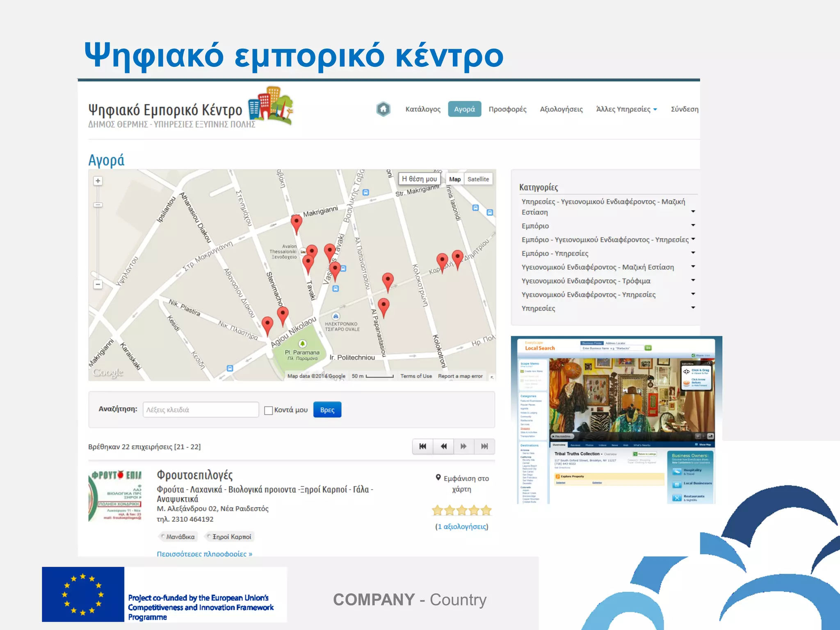
Task: Click the ΗΛΕΚΤΡΟΝΙΚΟ ΤΣΙΓΑΡΟ OVALE place icon
Action: [x=336, y=316]
